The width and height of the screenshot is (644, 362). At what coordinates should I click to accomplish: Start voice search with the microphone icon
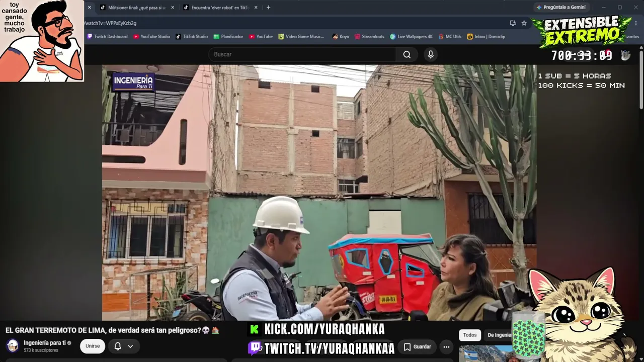pyautogui.click(x=430, y=54)
